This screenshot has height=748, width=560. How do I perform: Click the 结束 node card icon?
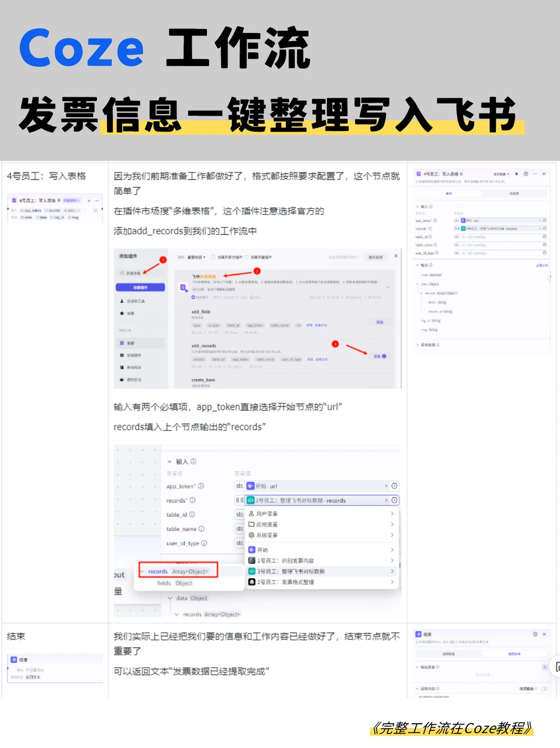tap(14, 660)
